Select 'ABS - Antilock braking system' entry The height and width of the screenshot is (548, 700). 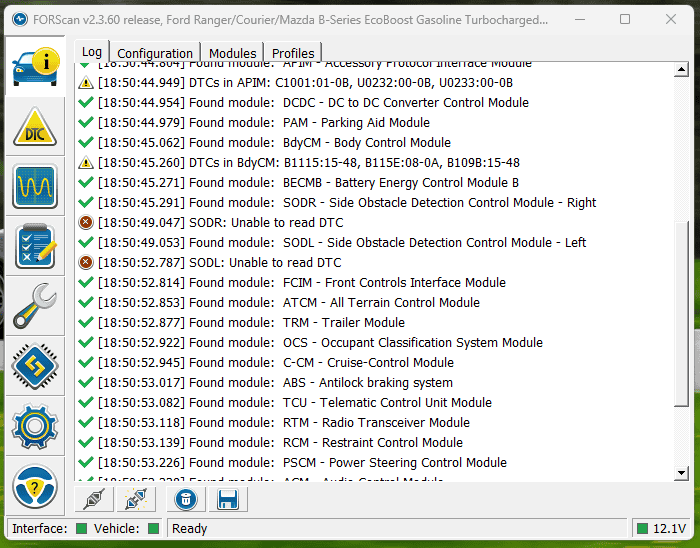(275, 382)
